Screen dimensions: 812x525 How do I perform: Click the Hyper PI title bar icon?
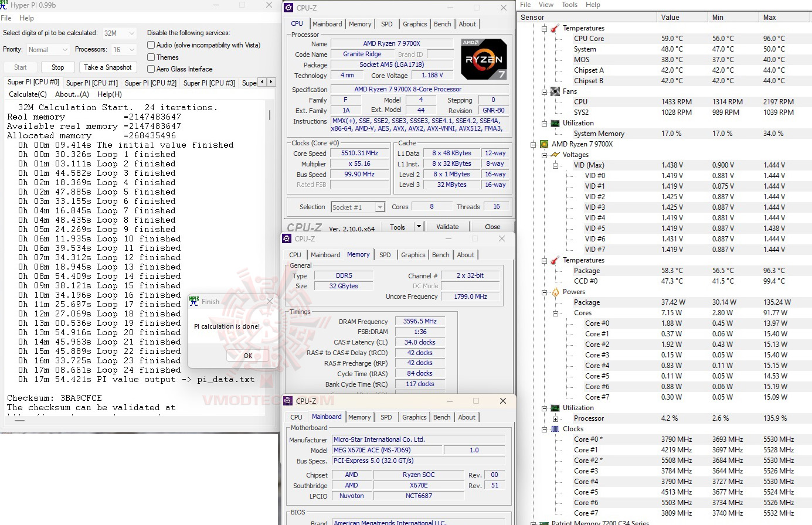4,5
